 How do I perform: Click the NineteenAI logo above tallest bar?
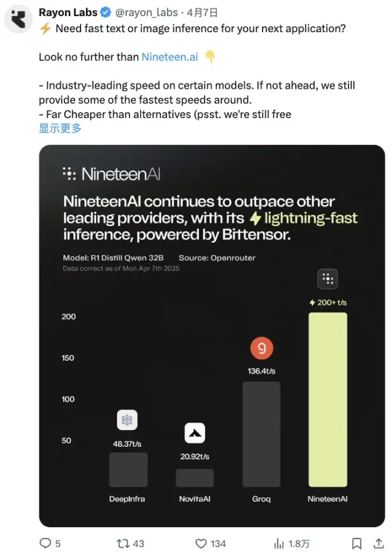click(x=328, y=279)
